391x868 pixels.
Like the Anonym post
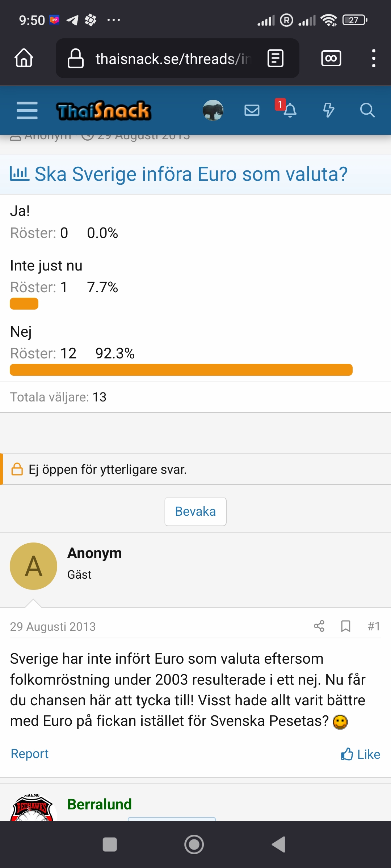(361, 754)
